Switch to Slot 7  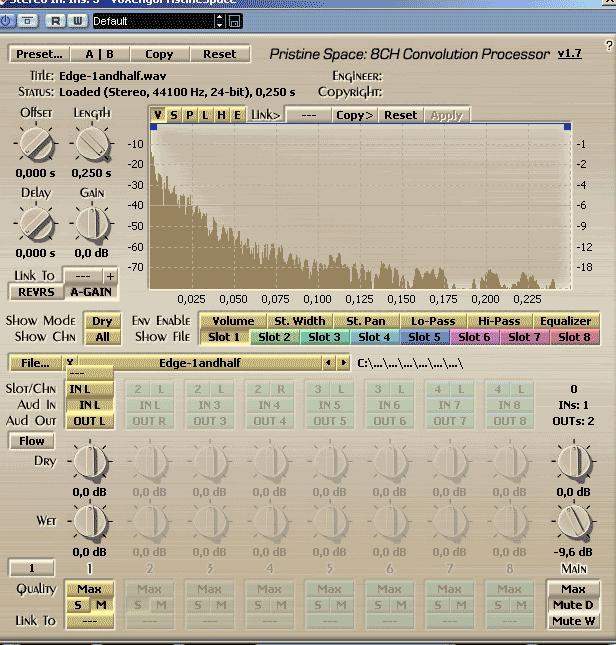[524, 337]
